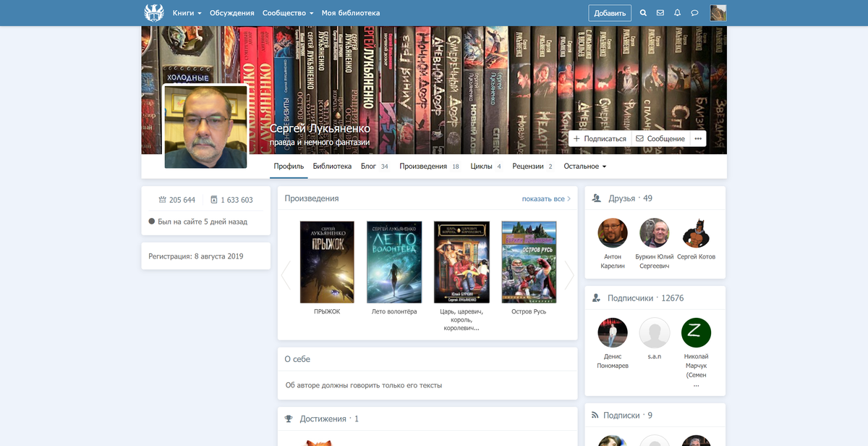
Task: Open Денис Пономарев's avatar
Action: pos(613,333)
